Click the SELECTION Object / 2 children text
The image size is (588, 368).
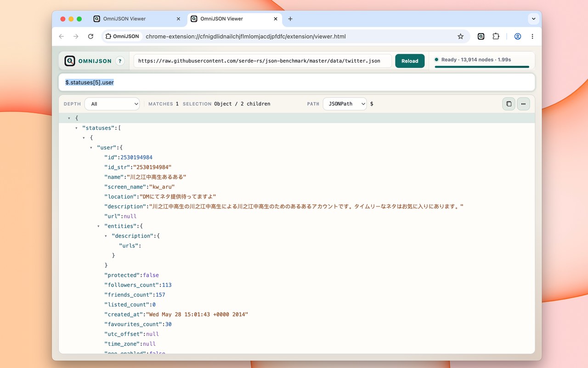[x=226, y=104]
